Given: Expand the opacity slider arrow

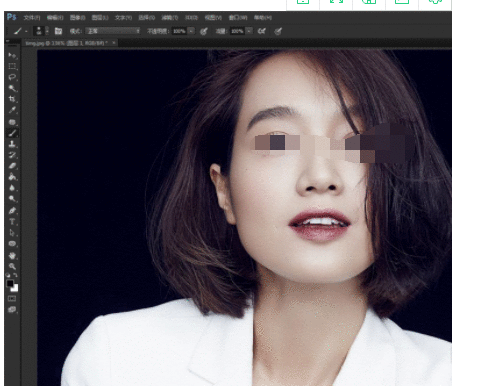Looking at the screenshot, I should (x=191, y=31).
